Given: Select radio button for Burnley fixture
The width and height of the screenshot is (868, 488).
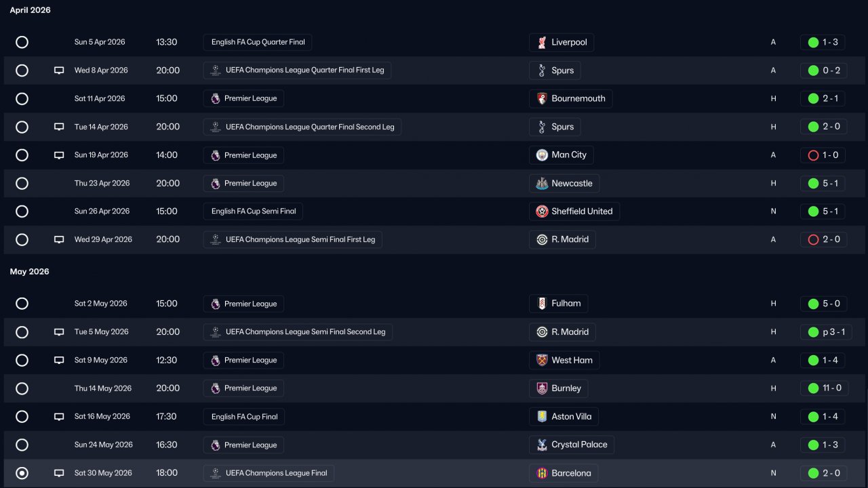Looking at the screenshot, I should 22,388.
